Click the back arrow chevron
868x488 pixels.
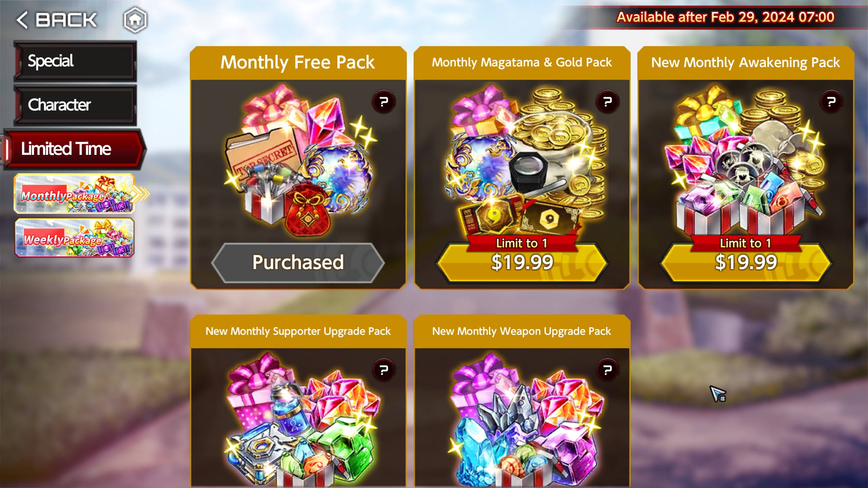click(22, 20)
